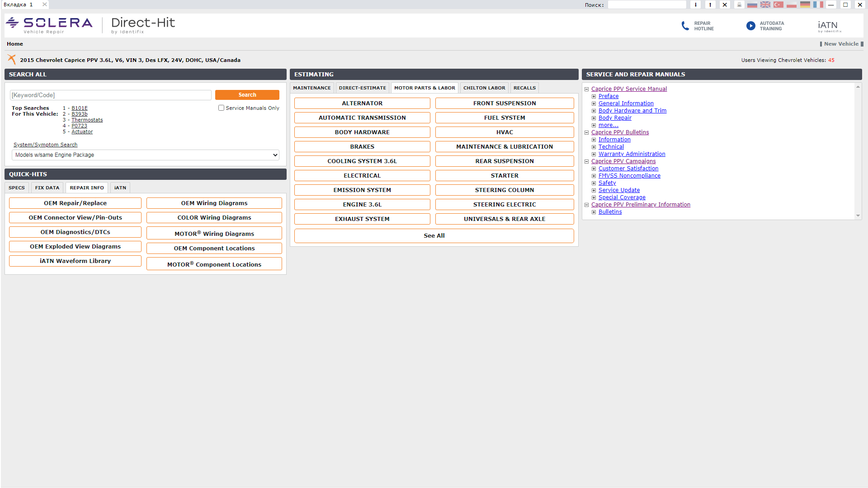The height and width of the screenshot is (488, 868).
Task: Switch language with the German flag icon
Action: click(805, 5)
